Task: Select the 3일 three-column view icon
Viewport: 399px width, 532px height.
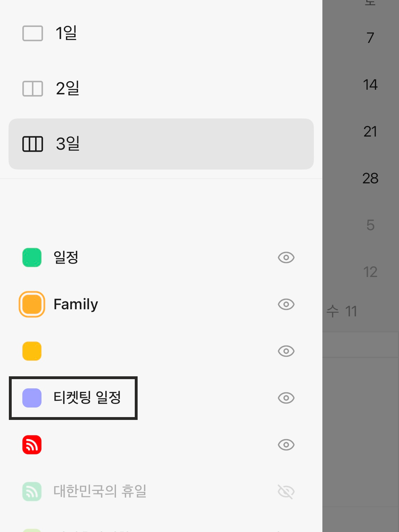Action: click(x=33, y=144)
